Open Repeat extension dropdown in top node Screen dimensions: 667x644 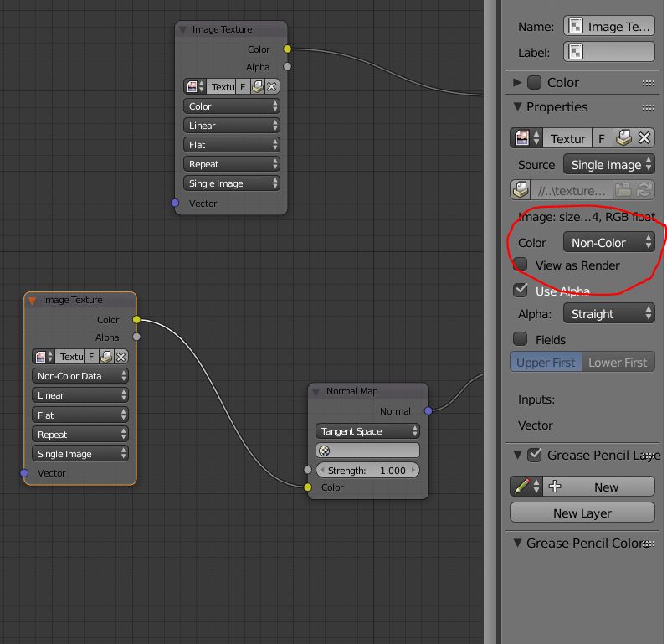232,164
